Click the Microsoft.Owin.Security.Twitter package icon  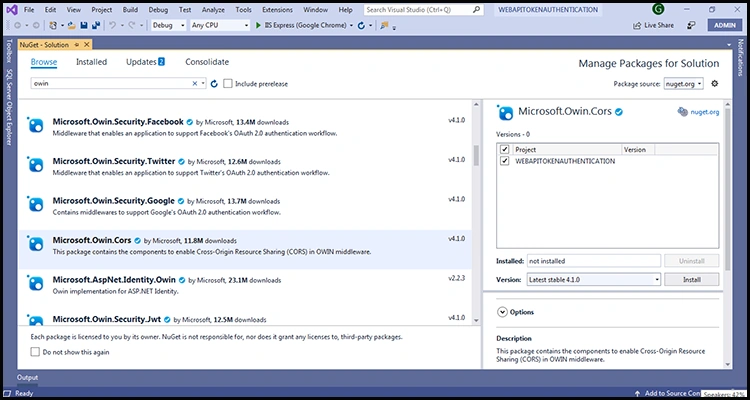(35, 165)
